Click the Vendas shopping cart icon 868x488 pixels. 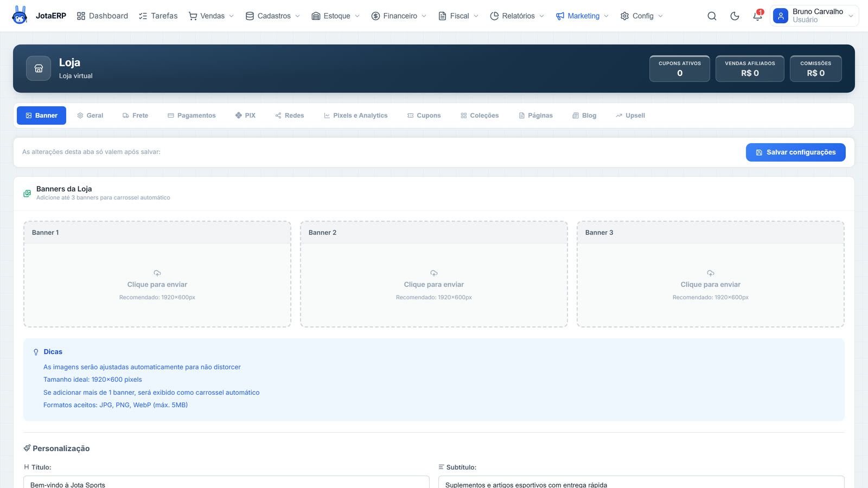click(193, 16)
